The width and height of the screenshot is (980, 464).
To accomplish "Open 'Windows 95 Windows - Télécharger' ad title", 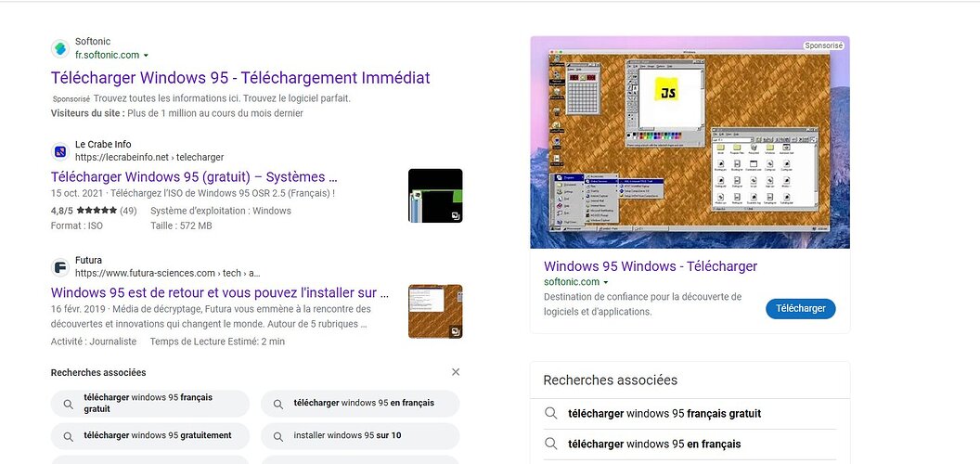I will pos(650,266).
